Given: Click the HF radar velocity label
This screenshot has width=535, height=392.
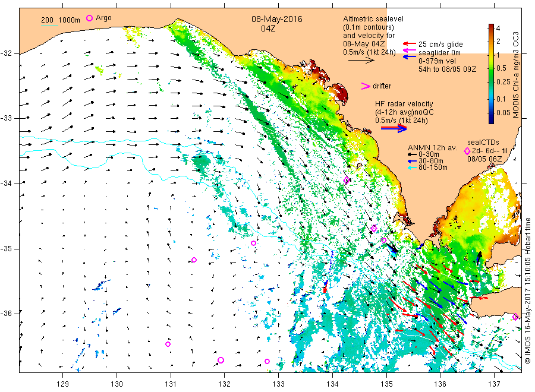Looking at the screenshot, I should [x=404, y=104].
